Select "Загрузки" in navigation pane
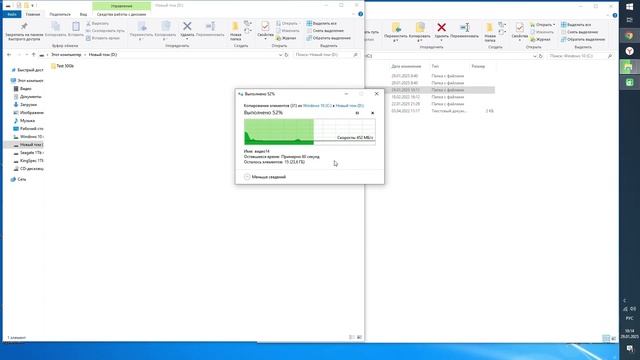This screenshot has width=640, height=360. [x=25, y=105]
